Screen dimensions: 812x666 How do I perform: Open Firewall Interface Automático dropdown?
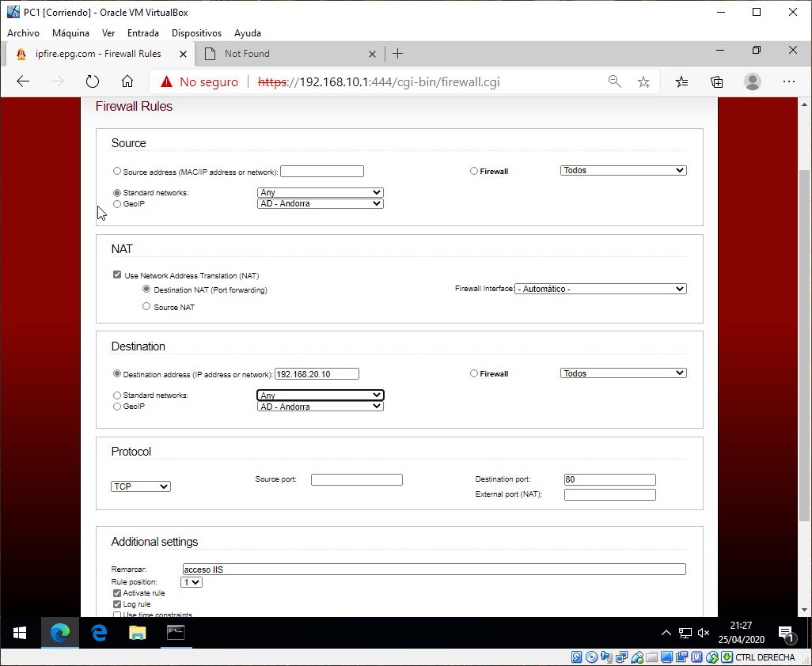click(601, 289)
